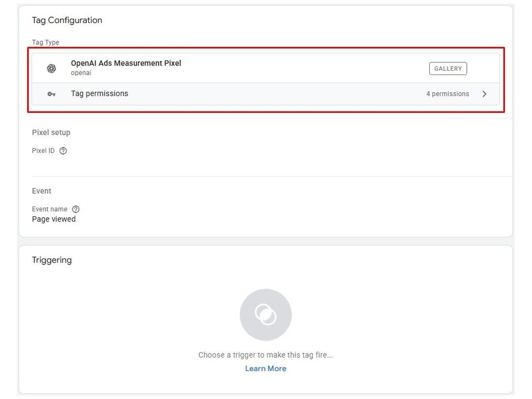This screenshot has width=532, height=399.
Task: Open the Event name help icon
Action: [x=76, y=209]
